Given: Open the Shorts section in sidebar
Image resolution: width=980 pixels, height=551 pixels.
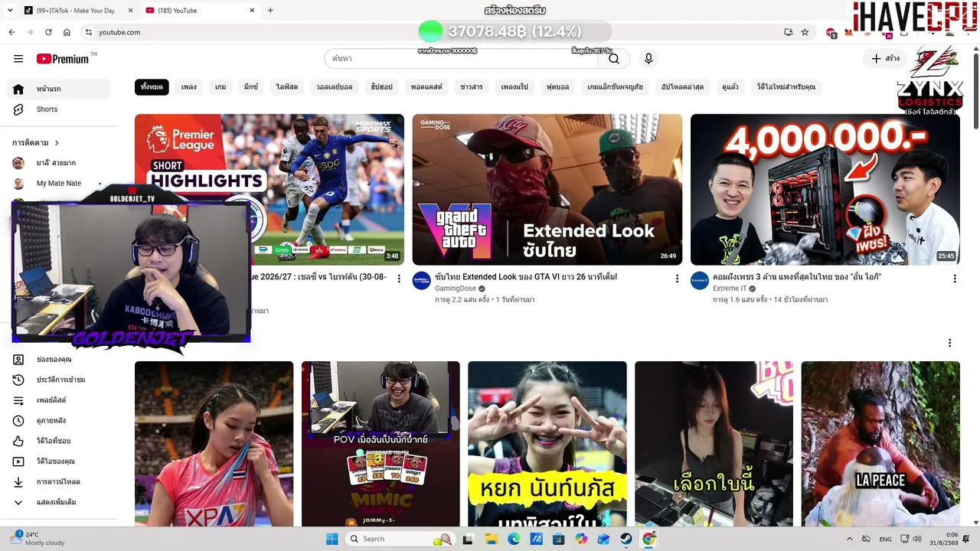Looking at the screenshot, I should [60, 109].
